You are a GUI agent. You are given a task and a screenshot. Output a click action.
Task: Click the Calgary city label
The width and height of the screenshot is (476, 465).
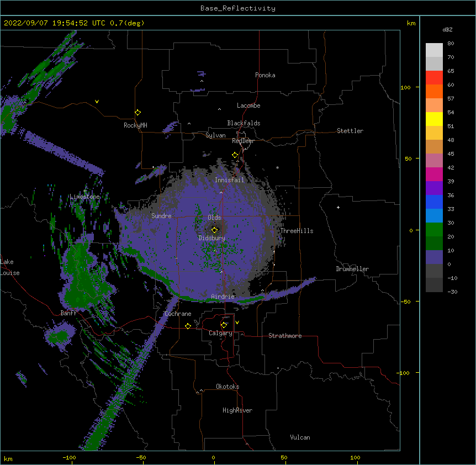coord(220,333)
